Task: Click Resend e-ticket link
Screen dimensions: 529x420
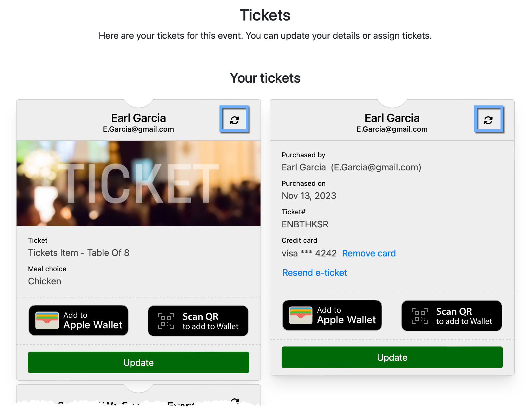Action: point(315,273)
